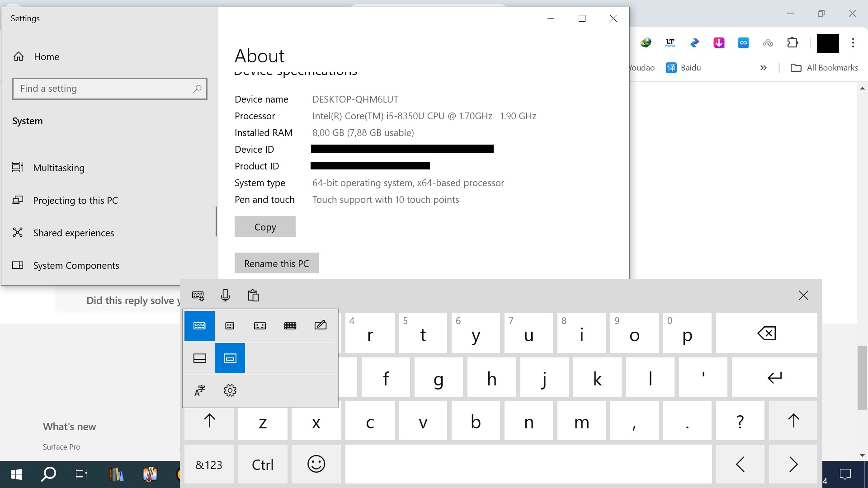The image size is (868, 488).
Task: Click the Settings sidebar scrollbar thumb
Action: pyautogui.click(x=216, y=221)
